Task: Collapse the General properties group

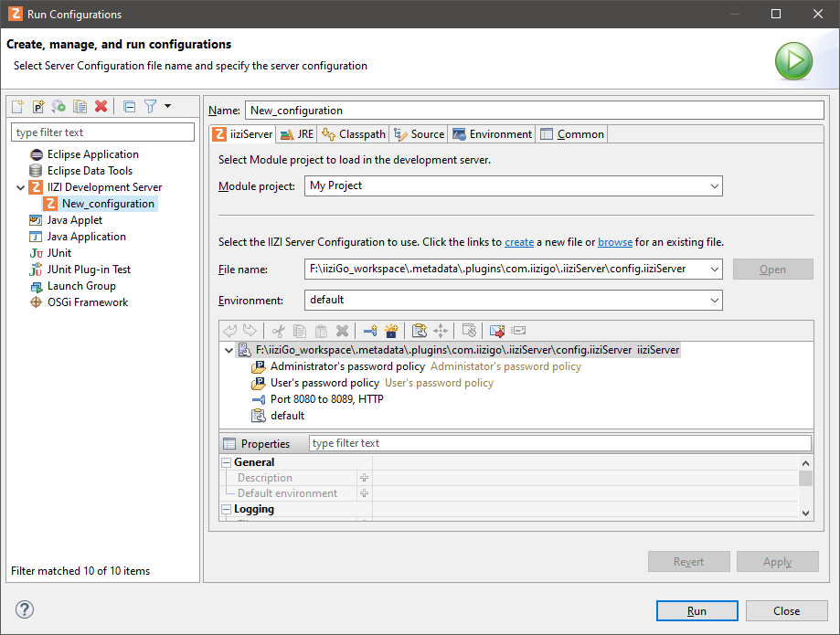Action: tap(226, 462)
